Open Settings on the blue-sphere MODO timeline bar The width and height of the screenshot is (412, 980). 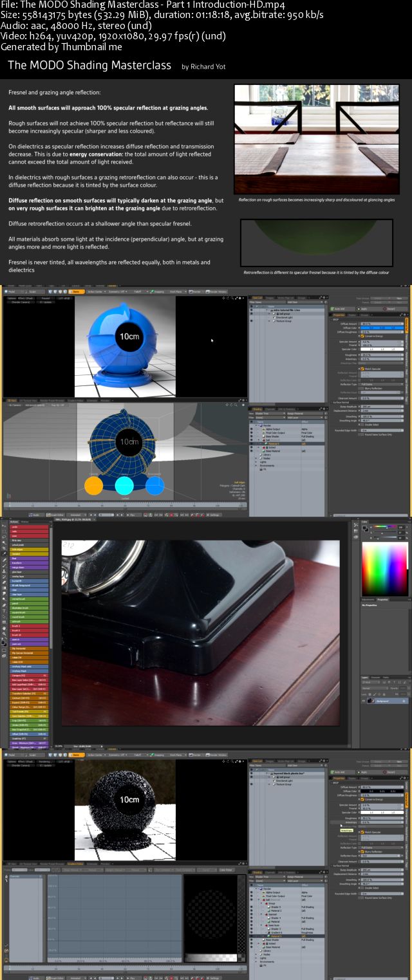pyautogui.click(x=214, y=515)
